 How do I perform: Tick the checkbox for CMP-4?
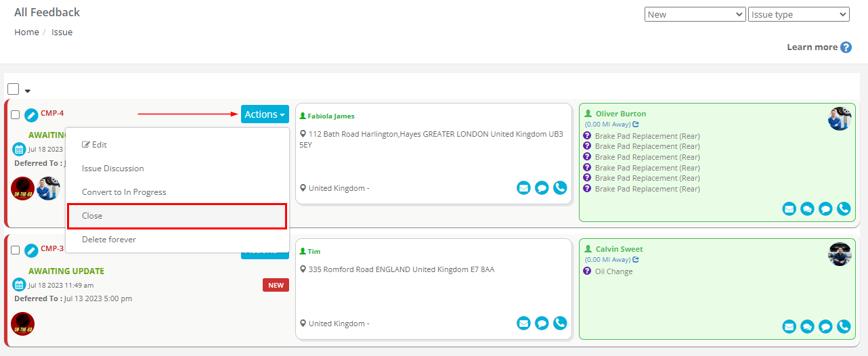(x=16, y=115)
